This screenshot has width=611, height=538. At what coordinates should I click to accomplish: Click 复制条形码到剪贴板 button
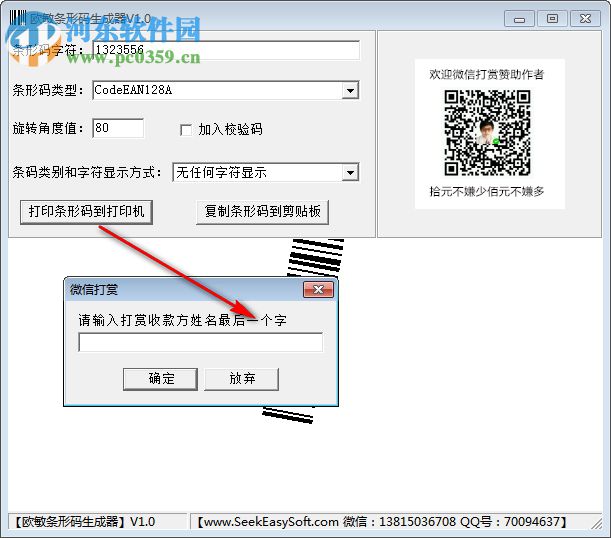pos(262,212)
